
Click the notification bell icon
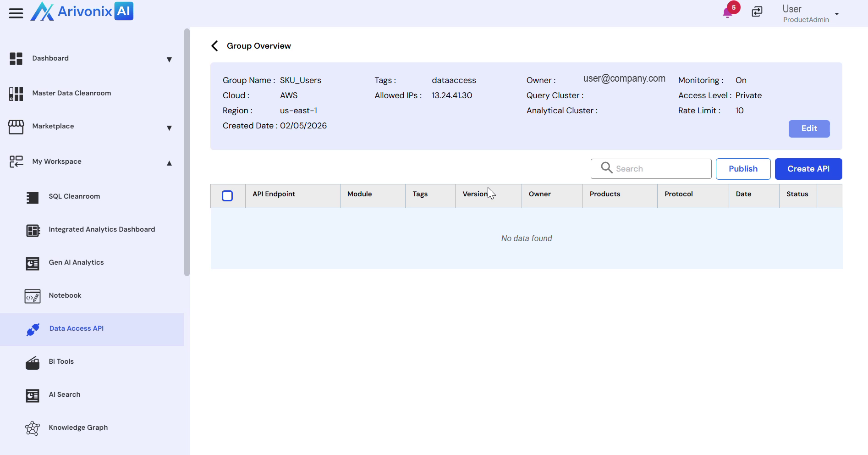pyautogui.click(x=727, y=12)
